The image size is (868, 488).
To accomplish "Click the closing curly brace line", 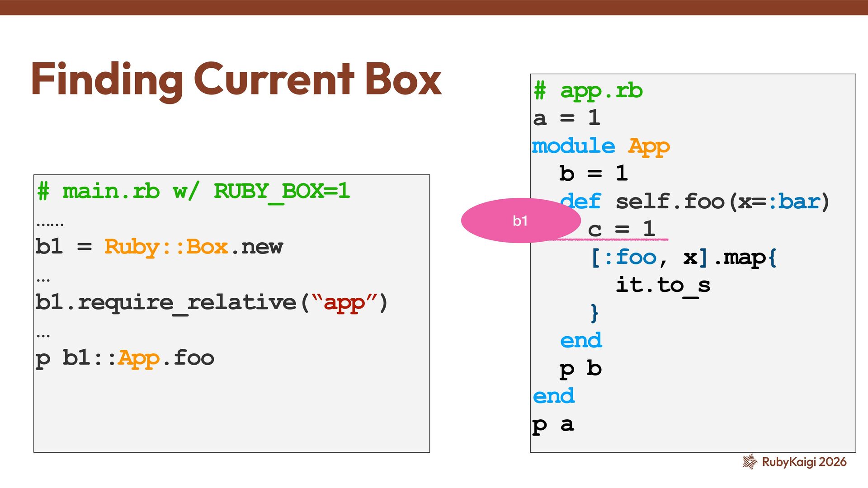I will click(594, 313).
